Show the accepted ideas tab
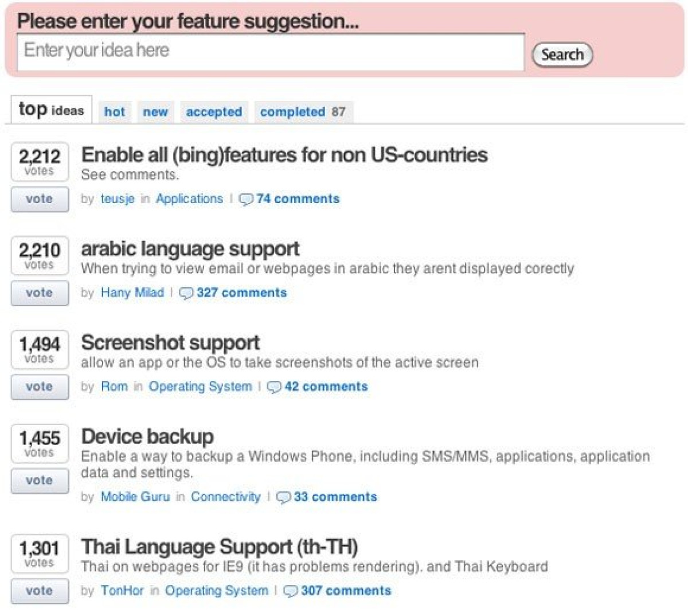688x616 pixels. (x=214, y=112)
